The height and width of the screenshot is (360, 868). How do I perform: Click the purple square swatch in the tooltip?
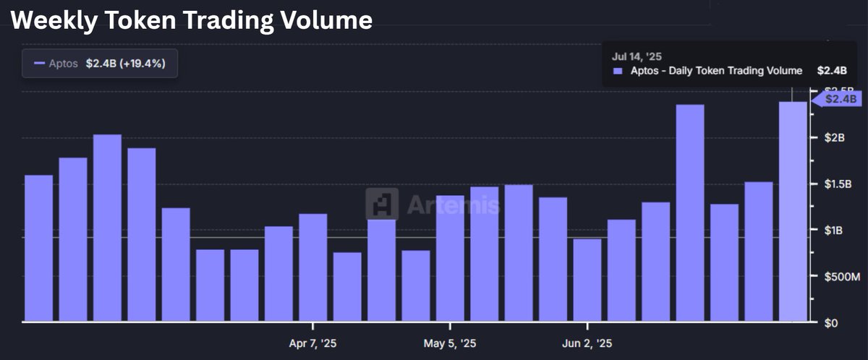pyautogui.click(x=618, y=71)
